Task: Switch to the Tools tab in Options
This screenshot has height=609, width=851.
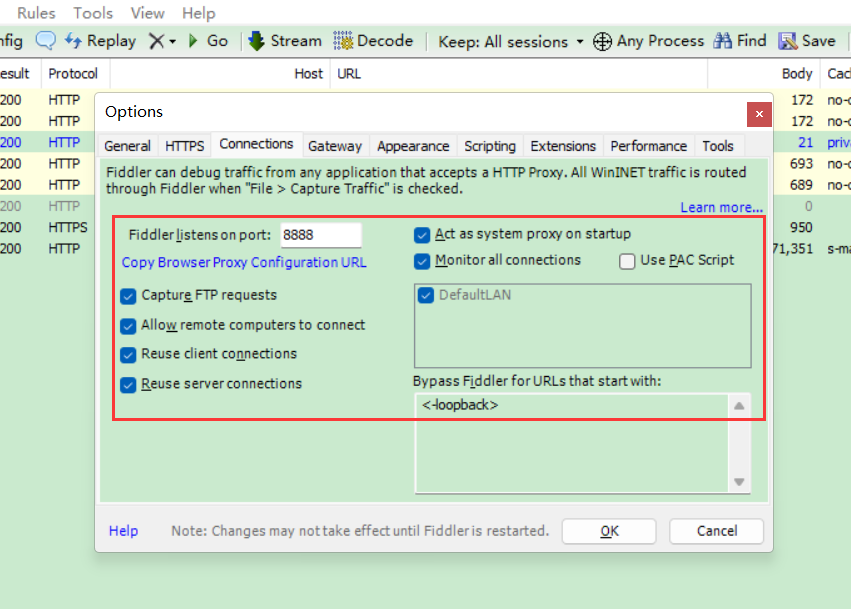Action: [717, 146]
